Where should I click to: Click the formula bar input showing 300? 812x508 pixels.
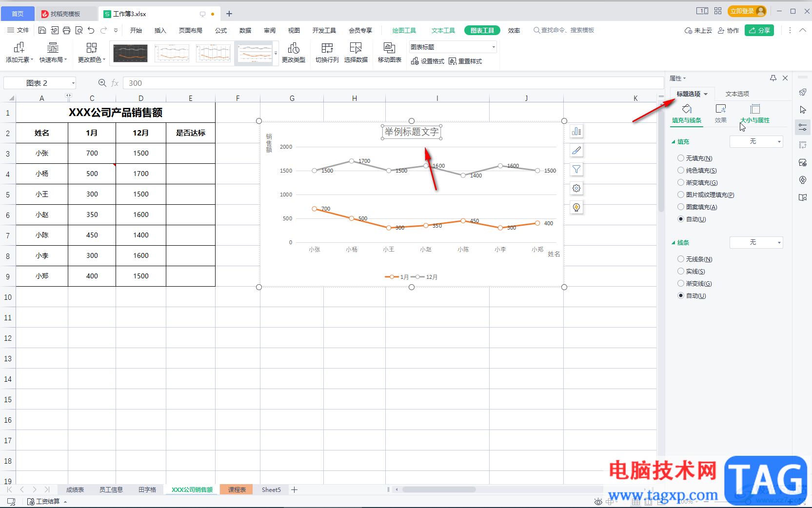(x=393, y=83)
